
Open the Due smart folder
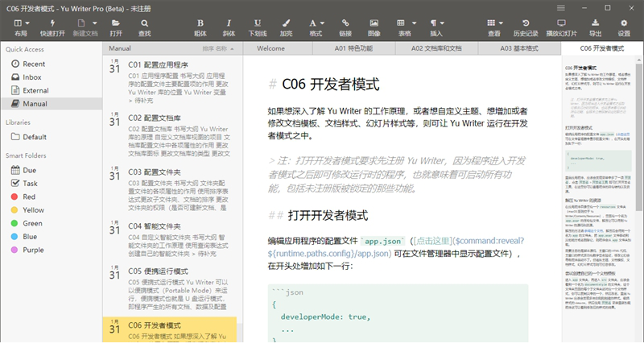pyautogui.click(x=52, y=170)
